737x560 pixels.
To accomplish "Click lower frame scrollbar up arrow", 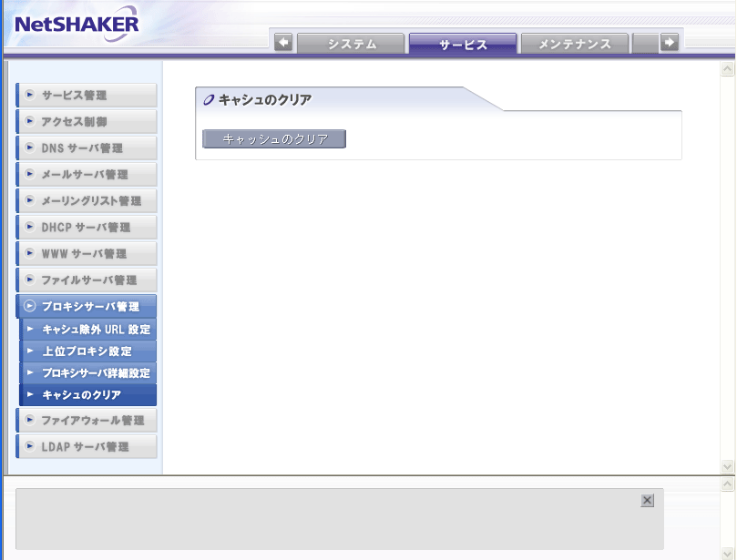I will (x=727, y=484).
